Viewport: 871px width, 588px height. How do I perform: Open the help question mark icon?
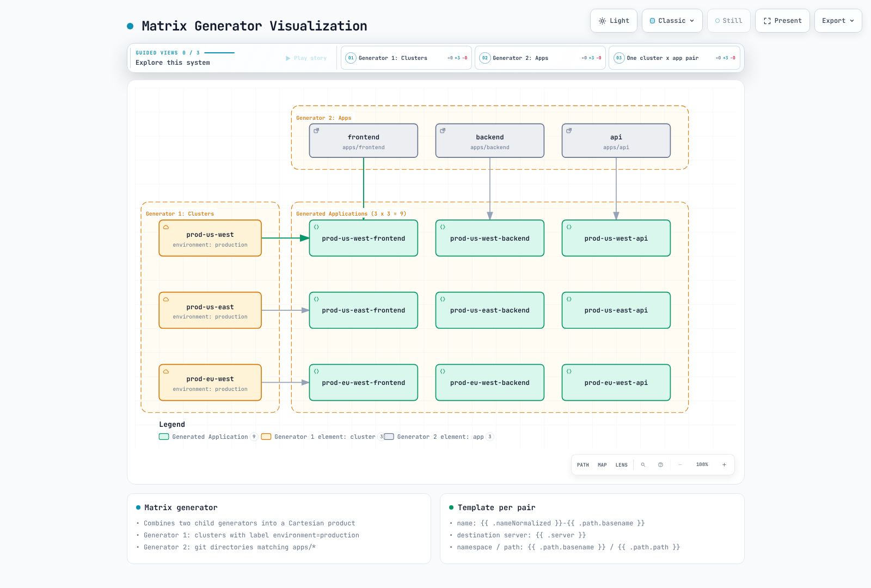pyautogui.click(x=660, y=465)
